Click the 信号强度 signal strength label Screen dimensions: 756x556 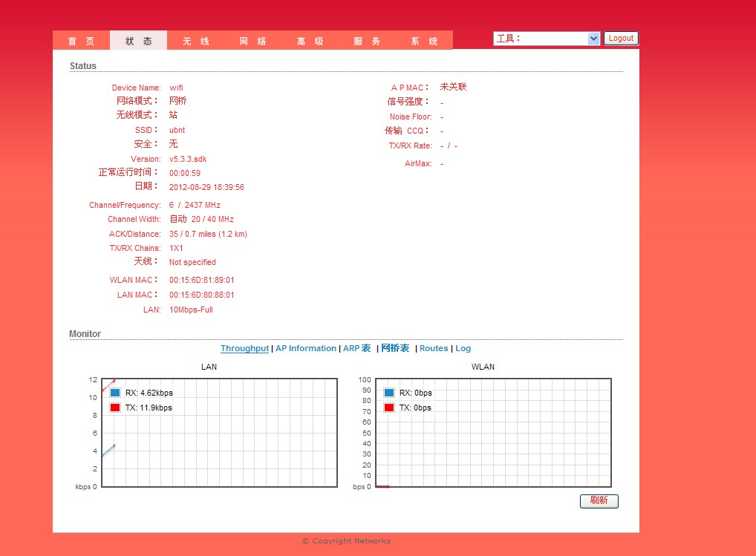pos(408,102)
